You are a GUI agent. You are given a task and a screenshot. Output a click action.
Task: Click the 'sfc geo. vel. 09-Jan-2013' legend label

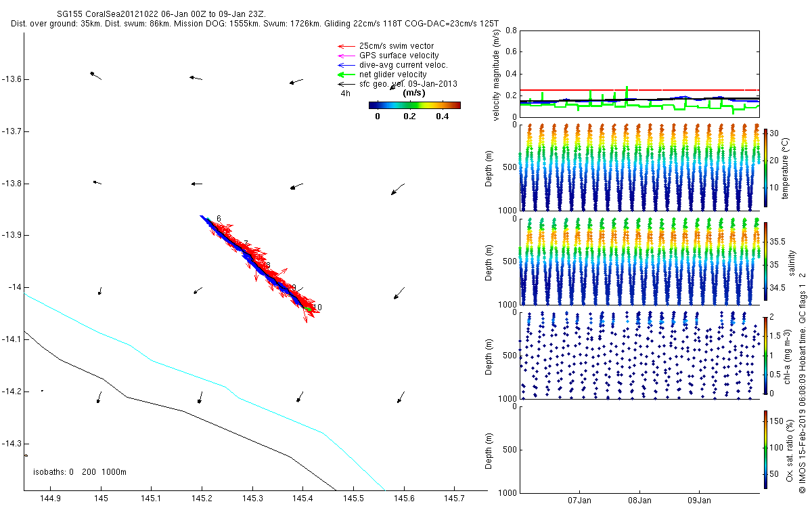coord(408,84)
